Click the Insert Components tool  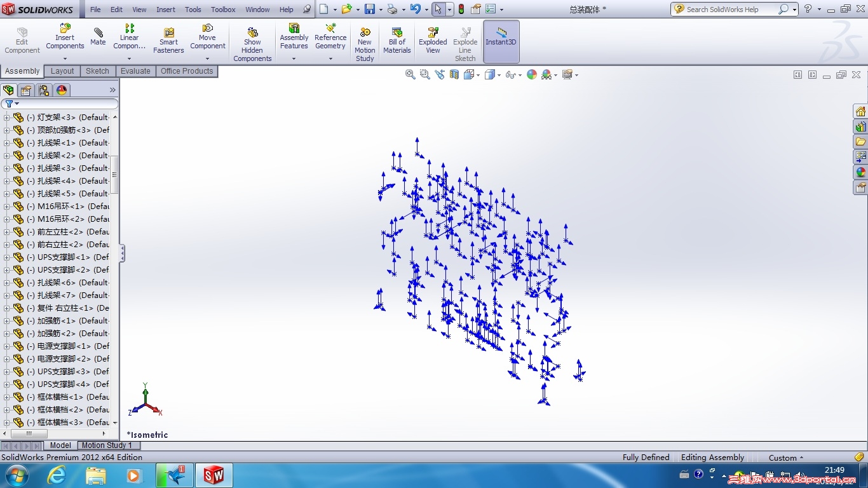65,37
